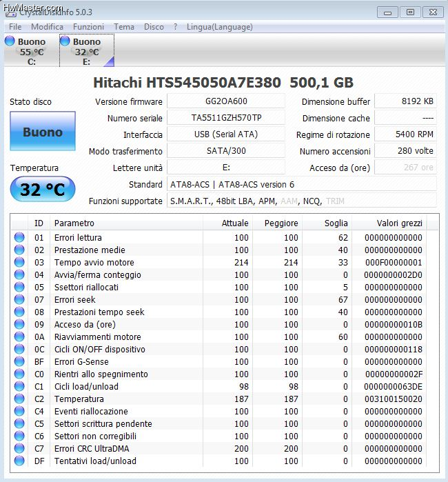Open the Tema menu
The height and width of the screenshot is (482, 448).
pyautogui.click(x=124, y=27)
